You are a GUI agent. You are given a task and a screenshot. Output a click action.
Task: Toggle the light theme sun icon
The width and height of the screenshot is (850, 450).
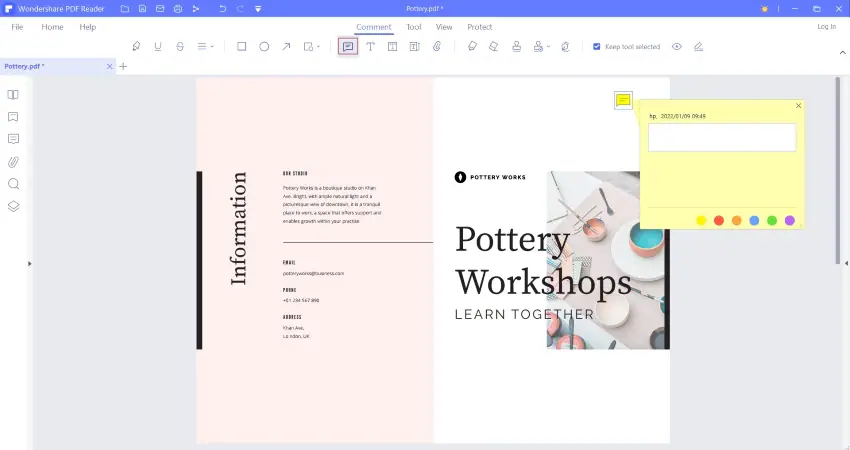(764, 9)
